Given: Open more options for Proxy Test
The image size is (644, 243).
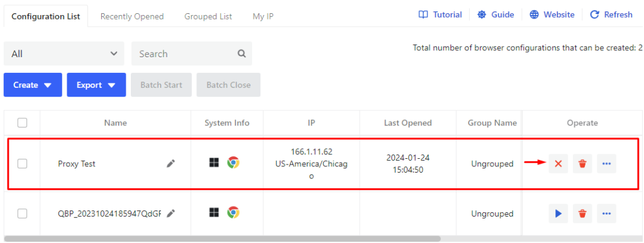Looking at the screenshot, I should tap(607, 163).
